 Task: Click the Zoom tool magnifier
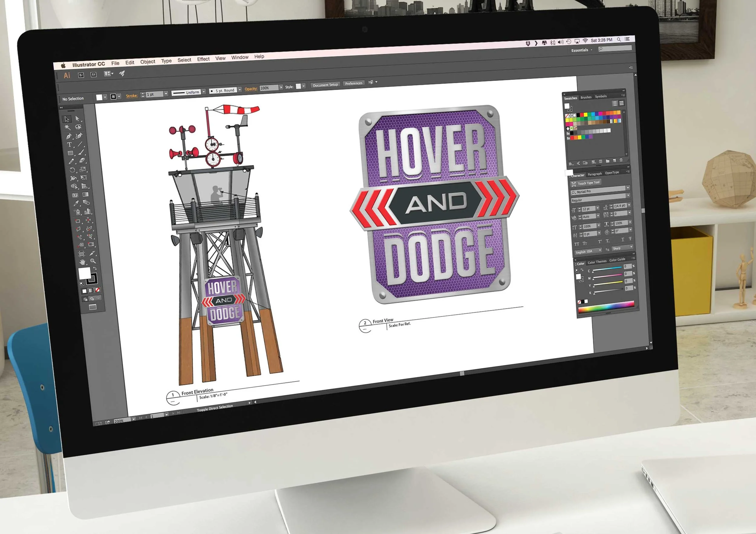coord(93,261)
